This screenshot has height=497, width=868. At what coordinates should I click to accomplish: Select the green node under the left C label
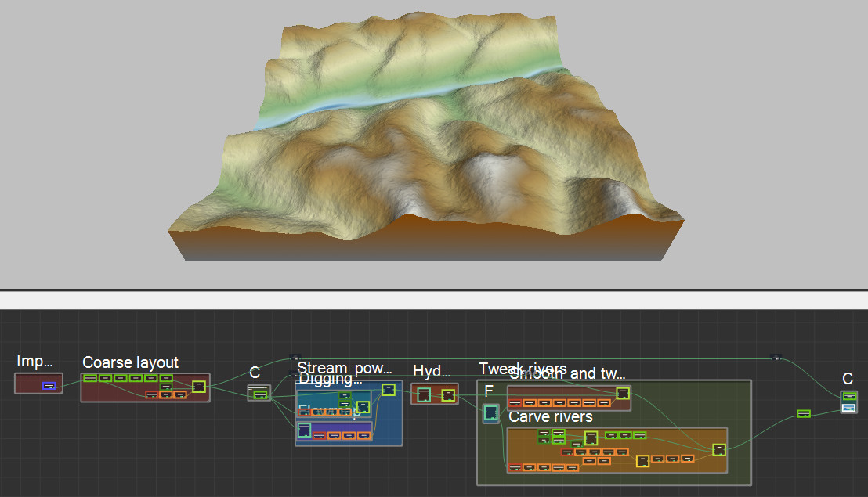coord(259,394)
